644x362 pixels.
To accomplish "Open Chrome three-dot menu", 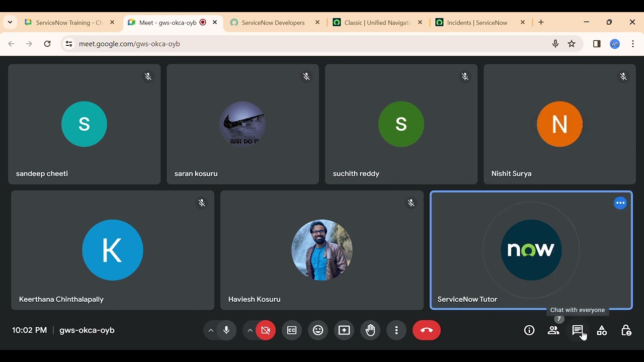I will tap(633, 44).
